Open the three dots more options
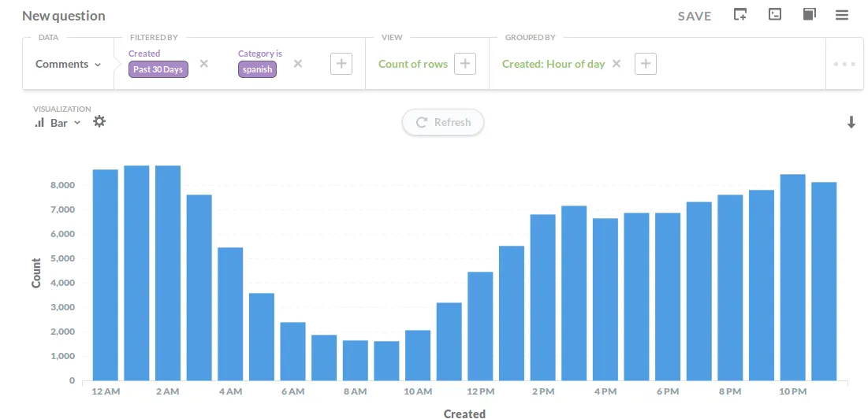 tap(845, 64)
